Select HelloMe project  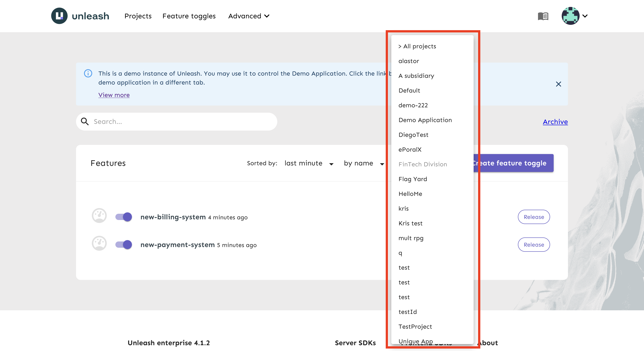click(432, 194)
